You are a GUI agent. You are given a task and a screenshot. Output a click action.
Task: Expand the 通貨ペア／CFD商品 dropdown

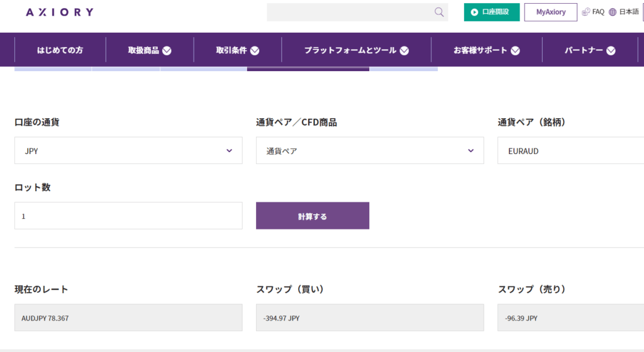pos(370,151)
